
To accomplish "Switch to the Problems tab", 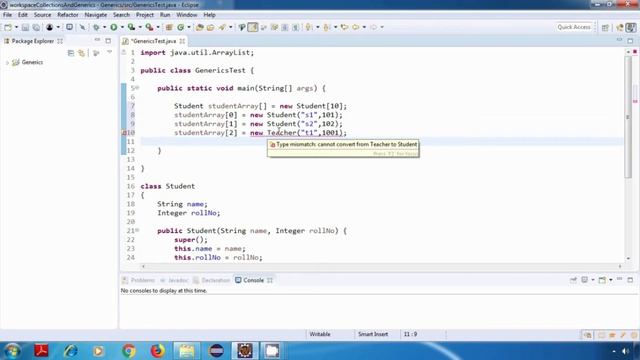I will pyautogui.click(x=139, y=280).
